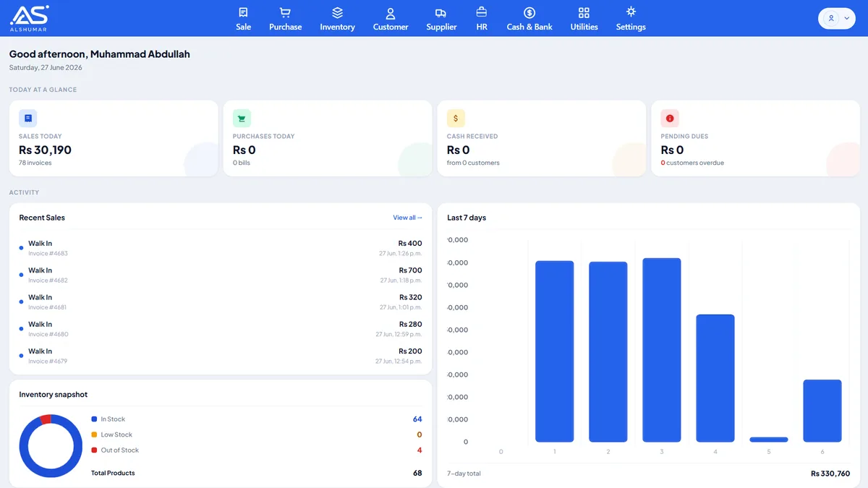Click the In Stock count 64
This screenshot has height=488, width=868.
pos(417,419)
